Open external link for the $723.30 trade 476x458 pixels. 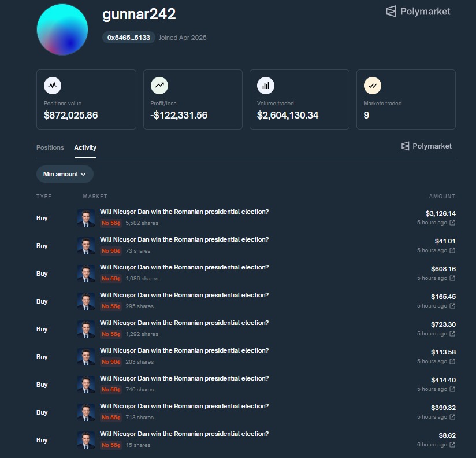tap(452, 334)
